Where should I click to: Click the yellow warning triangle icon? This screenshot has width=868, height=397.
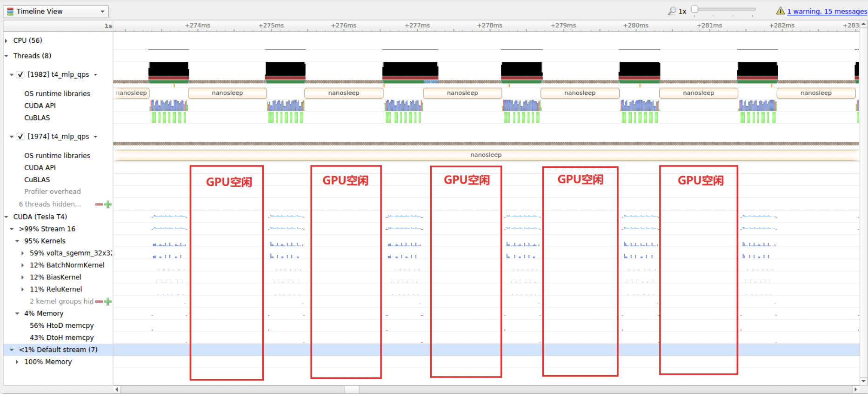pyautogui.click(x=780, y=11)
